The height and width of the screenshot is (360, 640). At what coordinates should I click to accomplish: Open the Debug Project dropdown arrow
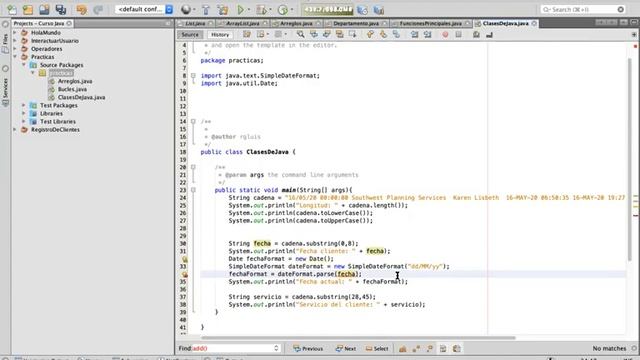[x=270, y=9]
